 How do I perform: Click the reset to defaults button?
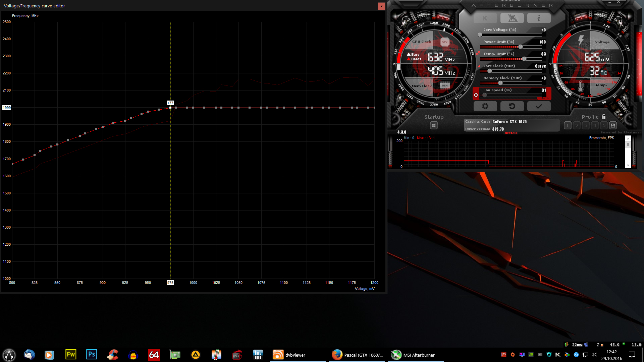512,106
